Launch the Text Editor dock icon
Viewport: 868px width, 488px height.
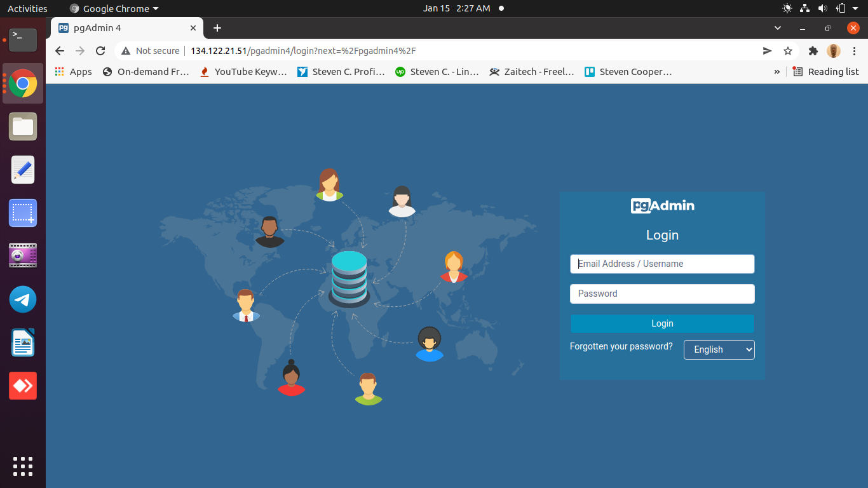[23, 170]
